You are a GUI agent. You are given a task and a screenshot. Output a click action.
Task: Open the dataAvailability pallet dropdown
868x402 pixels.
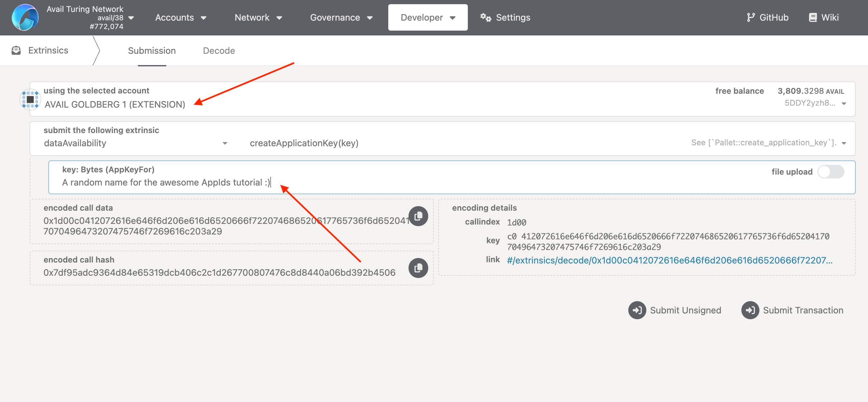point(225,143)
